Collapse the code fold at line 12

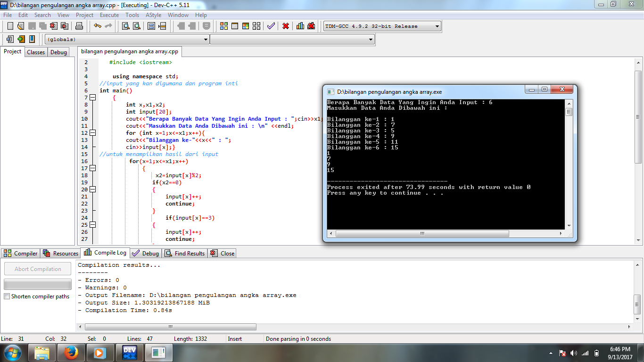point(92,133)
